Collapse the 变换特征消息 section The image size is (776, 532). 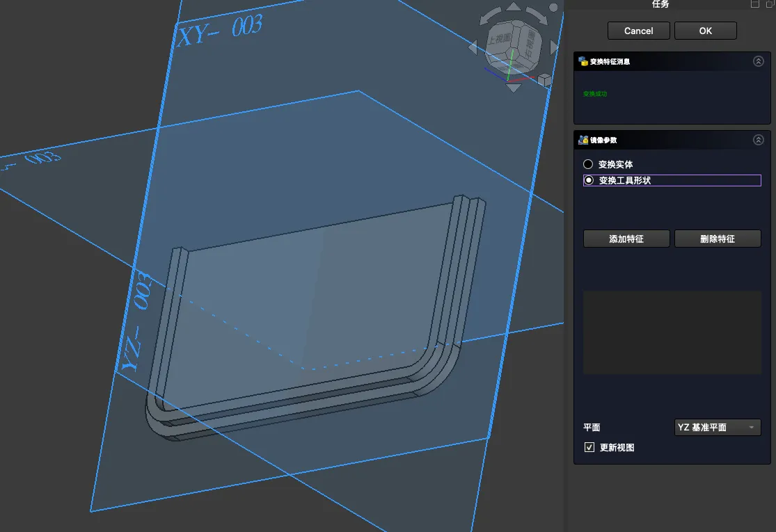tap(759, 61)
